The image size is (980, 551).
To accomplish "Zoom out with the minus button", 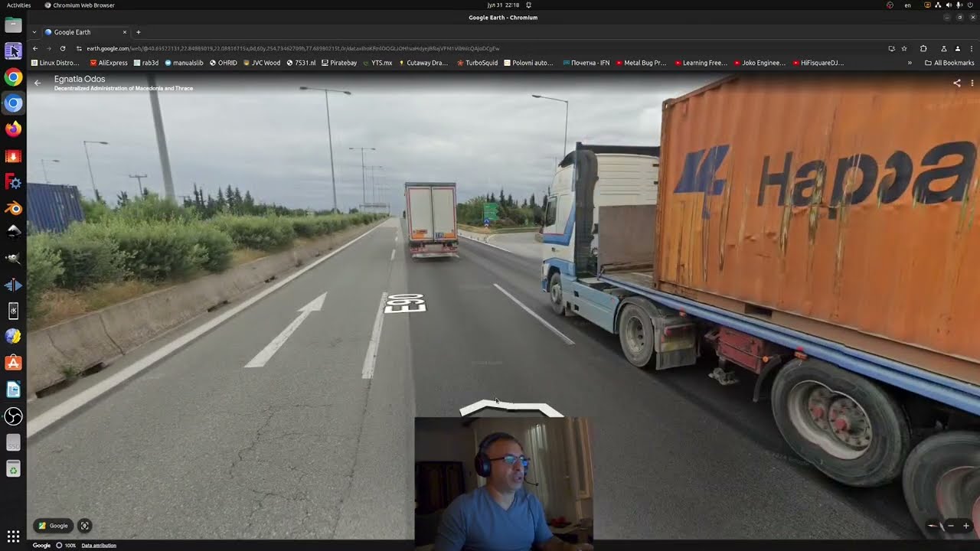I will coord(951,526).
